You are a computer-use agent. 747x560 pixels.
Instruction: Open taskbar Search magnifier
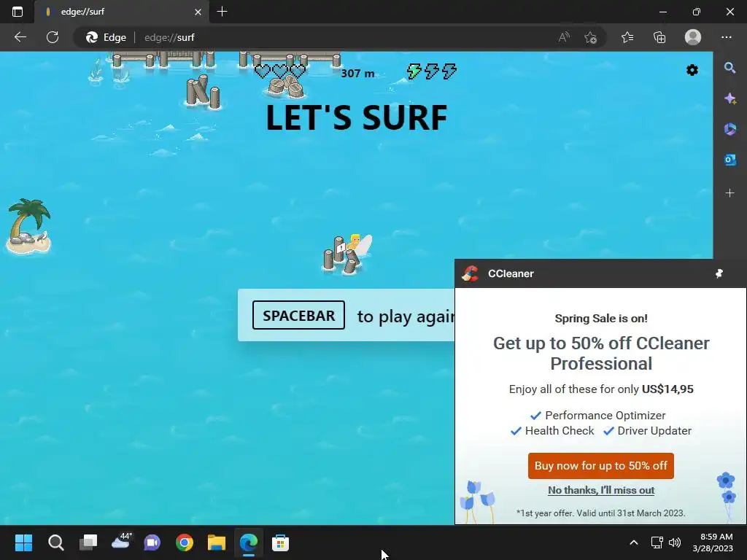tap(55, 542)
